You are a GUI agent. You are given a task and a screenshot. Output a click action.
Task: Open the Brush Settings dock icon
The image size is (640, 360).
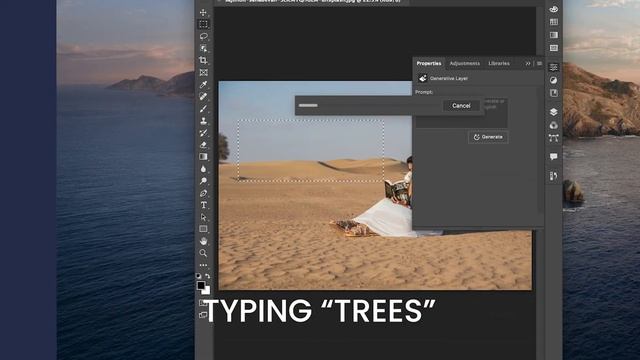tap(553, 176)
